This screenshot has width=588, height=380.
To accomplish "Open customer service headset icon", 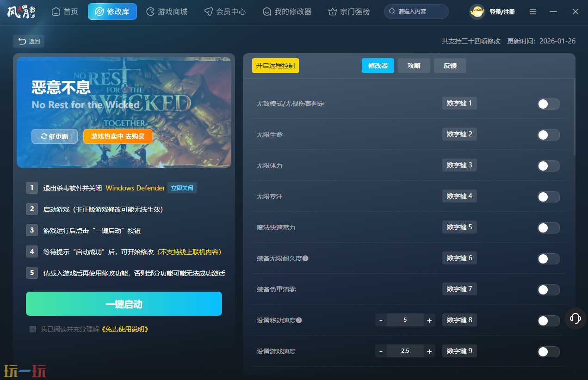I will click(x=576, y=318).
